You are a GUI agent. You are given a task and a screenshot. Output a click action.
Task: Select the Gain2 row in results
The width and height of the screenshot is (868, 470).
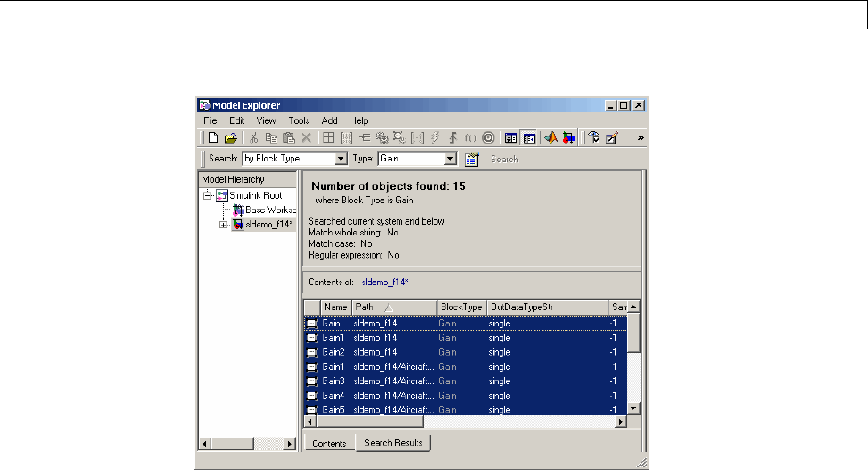click(x=466, y=352)
